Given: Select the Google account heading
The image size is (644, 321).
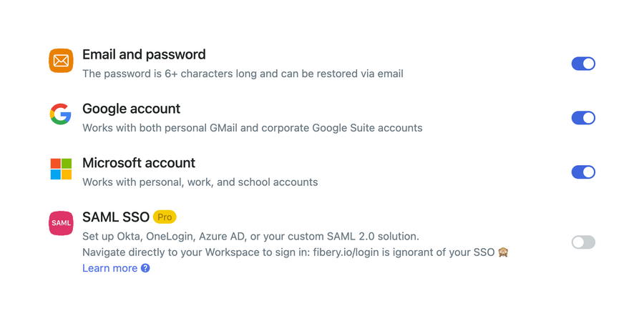Looking at the screenshot, I should [x=131, y=109].
